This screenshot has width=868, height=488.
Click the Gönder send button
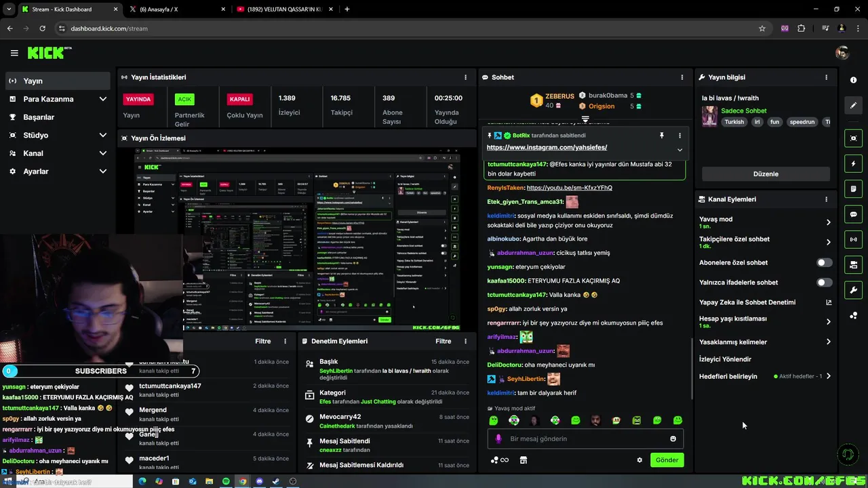click(667, 460)
